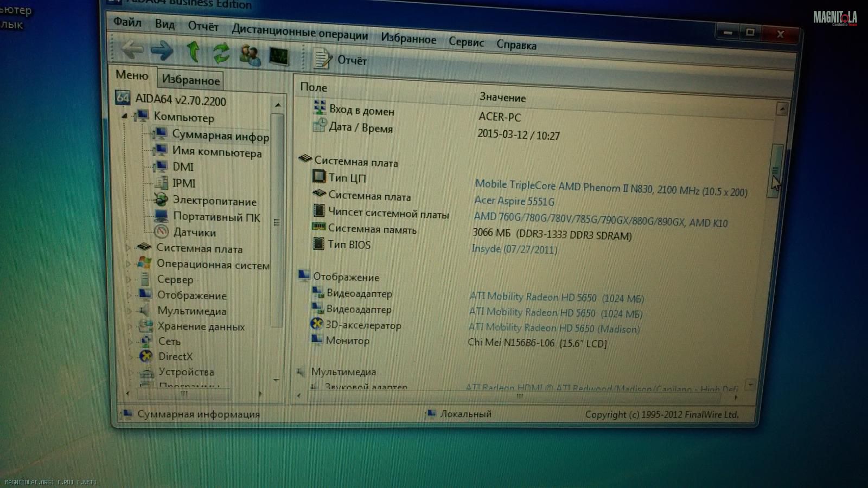Expand the Отображение tree node
Viewport: 868px width, 488px height.
point(129,296)
